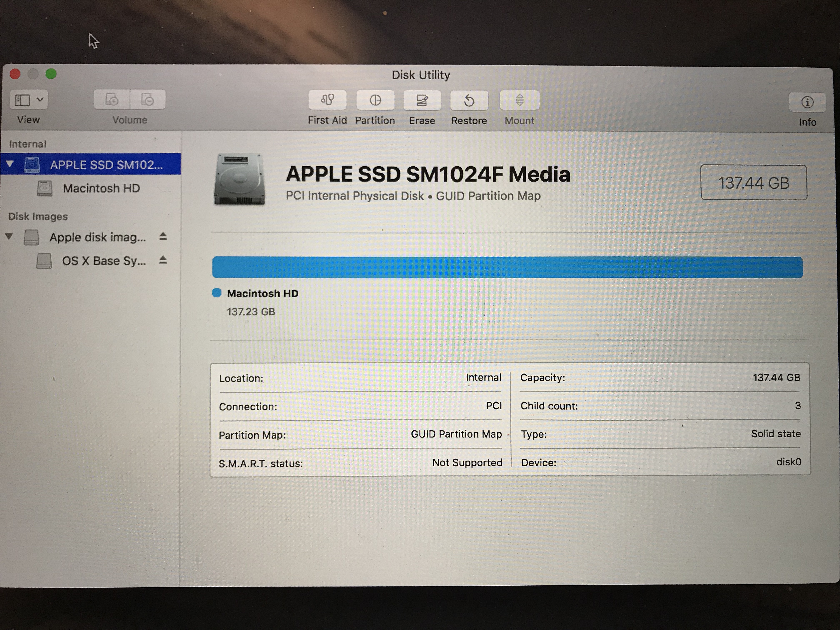This screenshot has width=840, height=630.
Task: Click the 137.23 GB partition size text
Action: 251,312
